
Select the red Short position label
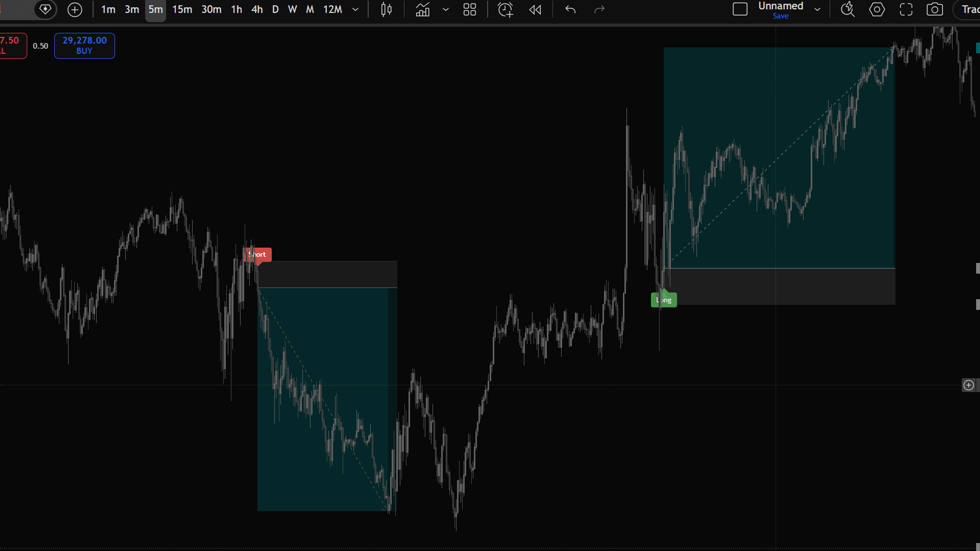pos(257,254)
